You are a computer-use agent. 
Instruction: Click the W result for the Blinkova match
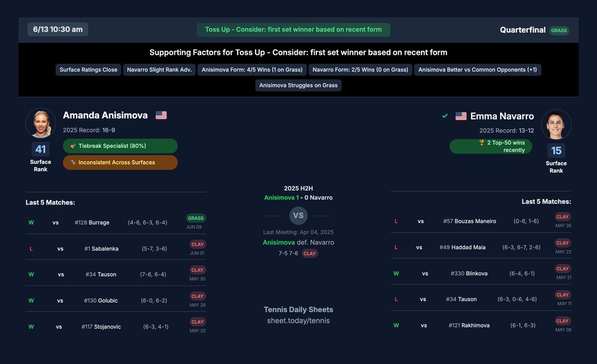pos(396,273)
